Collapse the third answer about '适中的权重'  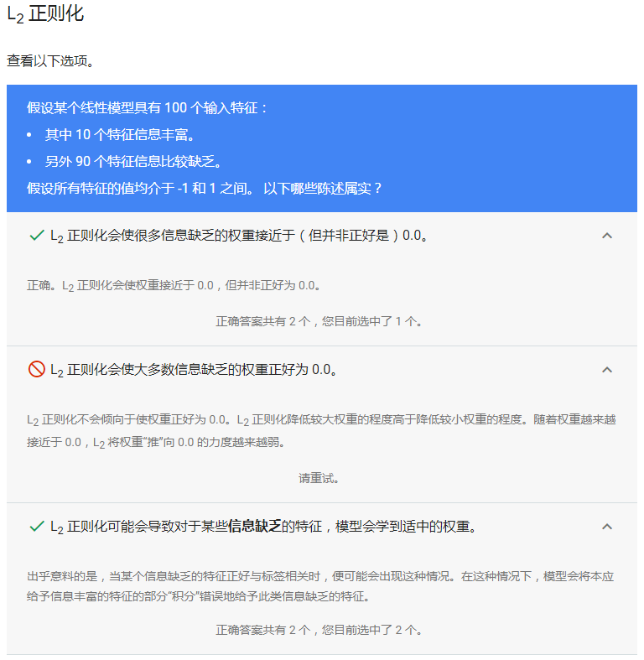coord(607,527)
